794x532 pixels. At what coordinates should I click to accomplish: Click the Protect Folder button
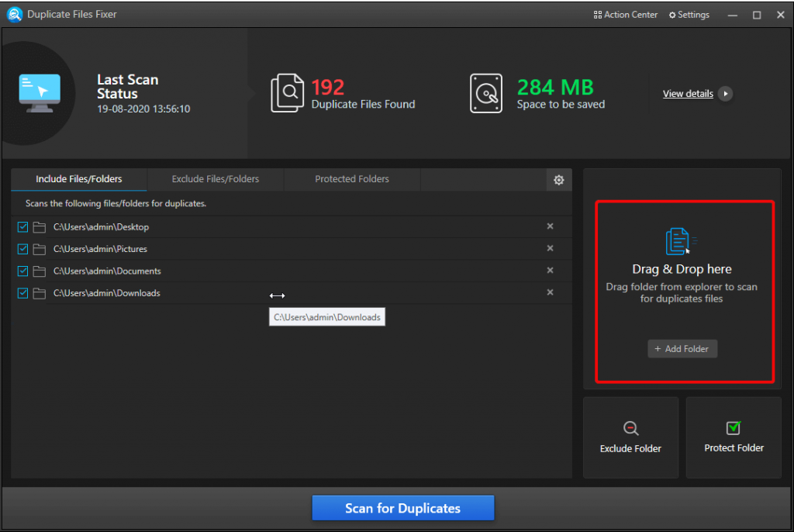734,437
